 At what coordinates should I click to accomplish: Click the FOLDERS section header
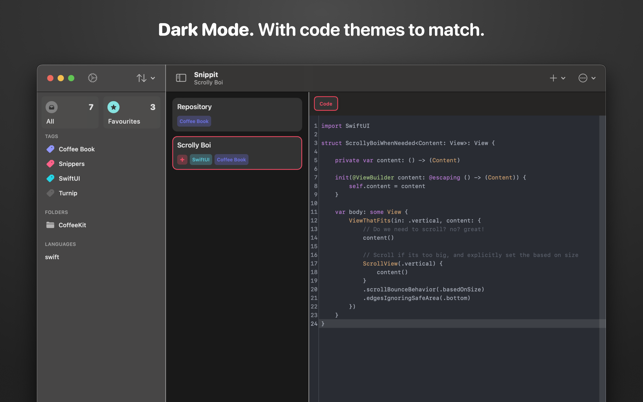point(57,212)
